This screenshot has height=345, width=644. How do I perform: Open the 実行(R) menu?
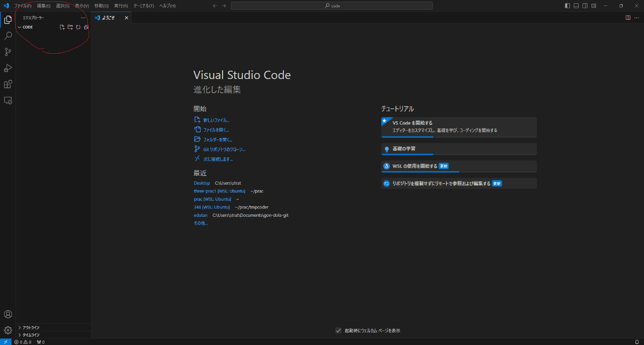121,6
